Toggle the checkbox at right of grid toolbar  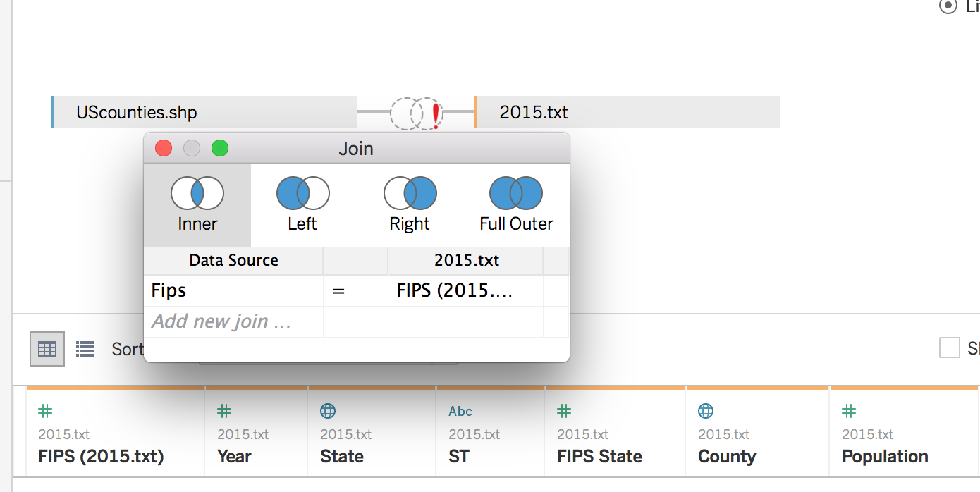950,348
